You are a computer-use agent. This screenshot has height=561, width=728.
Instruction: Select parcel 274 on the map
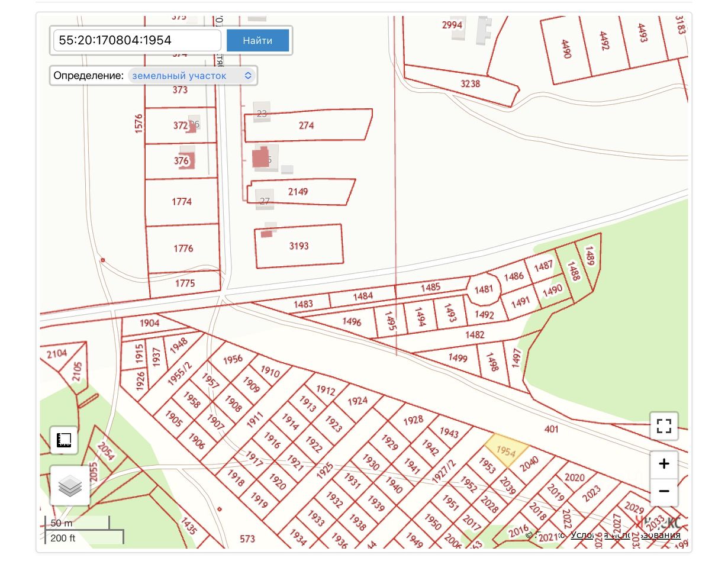point(307,125)
